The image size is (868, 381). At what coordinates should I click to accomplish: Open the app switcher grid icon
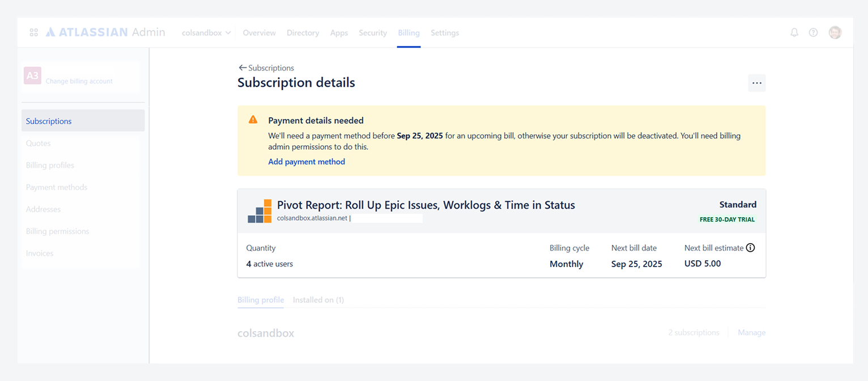[x=33, y=33]
